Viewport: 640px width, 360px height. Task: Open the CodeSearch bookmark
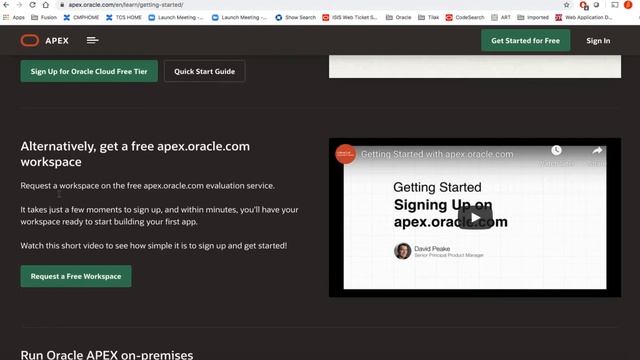pyautogui.click(x=465, y=18)
